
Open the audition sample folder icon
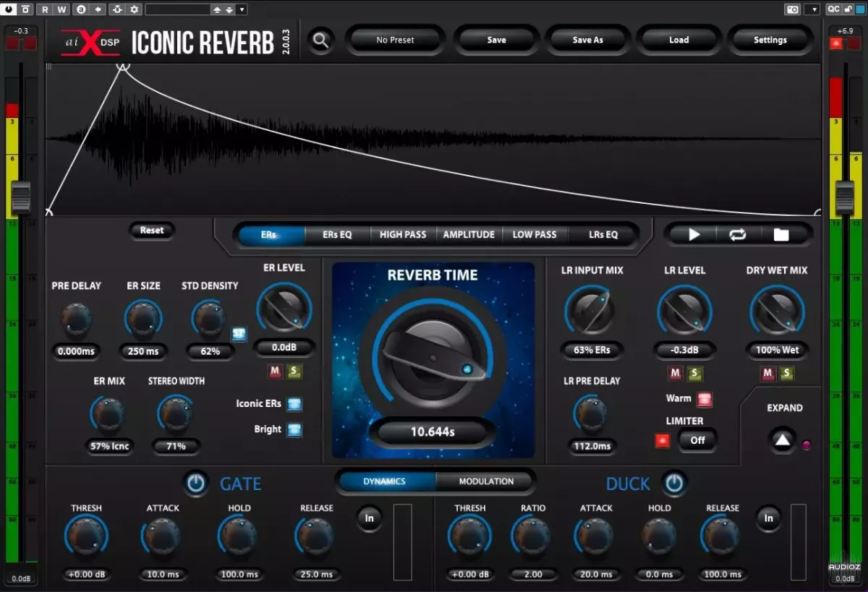[x=781, y=234]
